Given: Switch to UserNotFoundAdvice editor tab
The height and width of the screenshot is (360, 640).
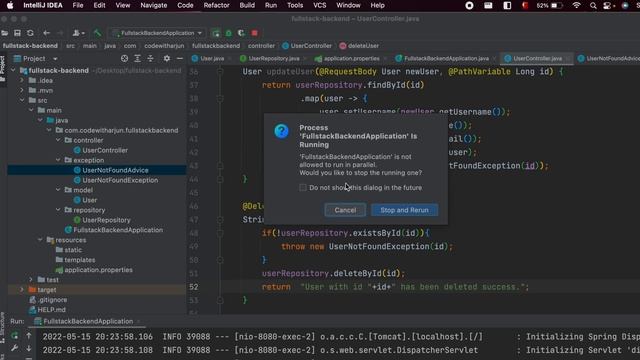Looking at the screenshot, I should point(608,59).
